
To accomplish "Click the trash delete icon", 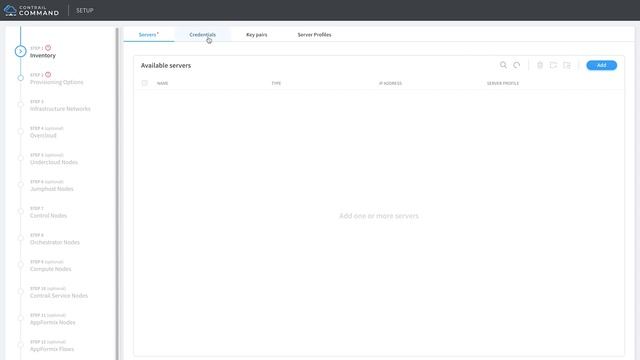I will pos(540,65).
